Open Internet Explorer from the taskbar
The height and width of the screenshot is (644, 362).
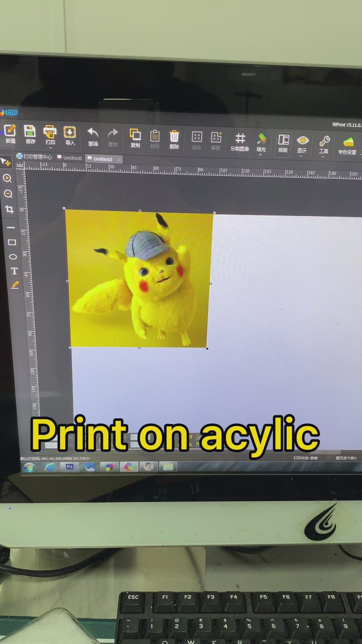click(x=50, y=467)
